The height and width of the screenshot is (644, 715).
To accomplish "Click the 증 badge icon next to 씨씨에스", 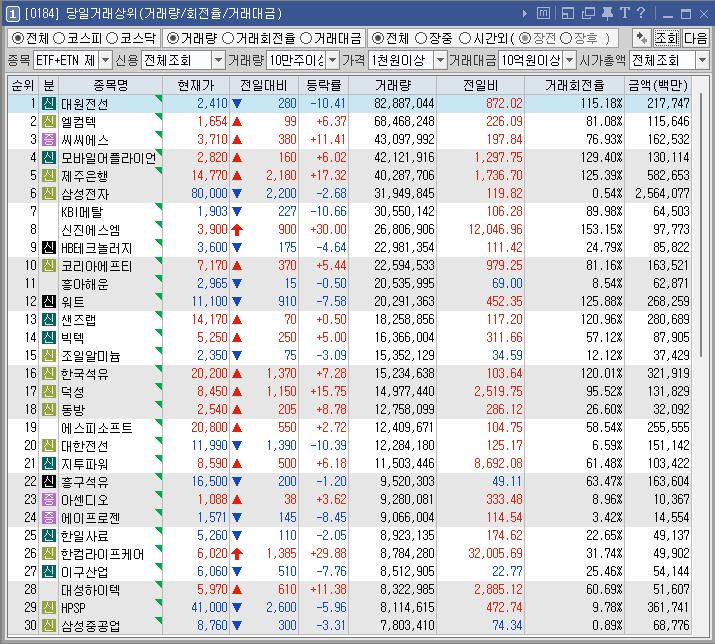I will 49,140.
